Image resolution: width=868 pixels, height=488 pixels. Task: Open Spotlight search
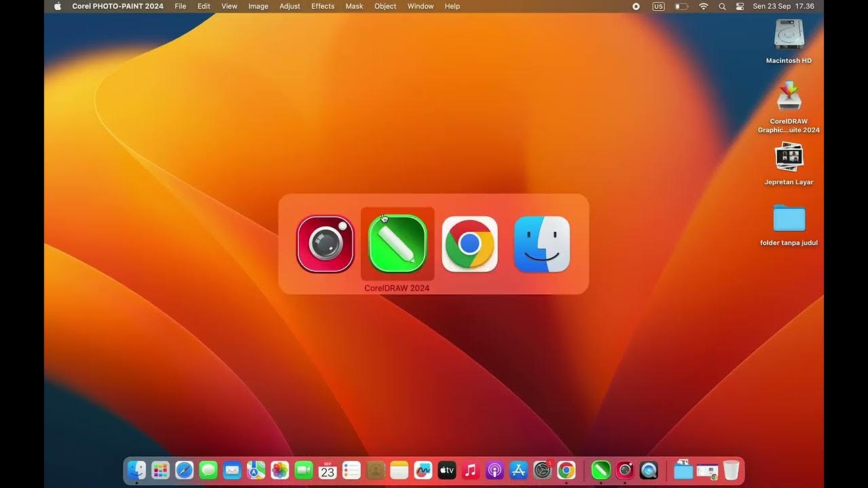tap(722, 6)
